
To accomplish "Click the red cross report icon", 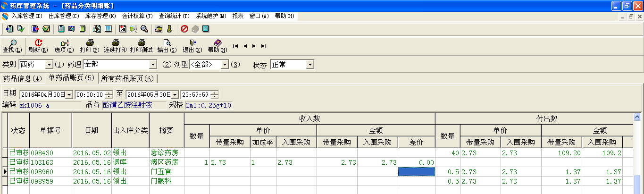I will (x=123, y=29).
